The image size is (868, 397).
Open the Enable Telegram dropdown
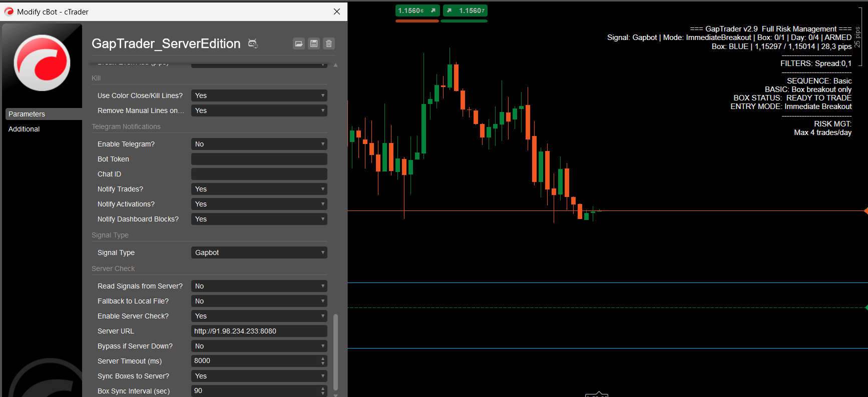click(x=259, y=144)
